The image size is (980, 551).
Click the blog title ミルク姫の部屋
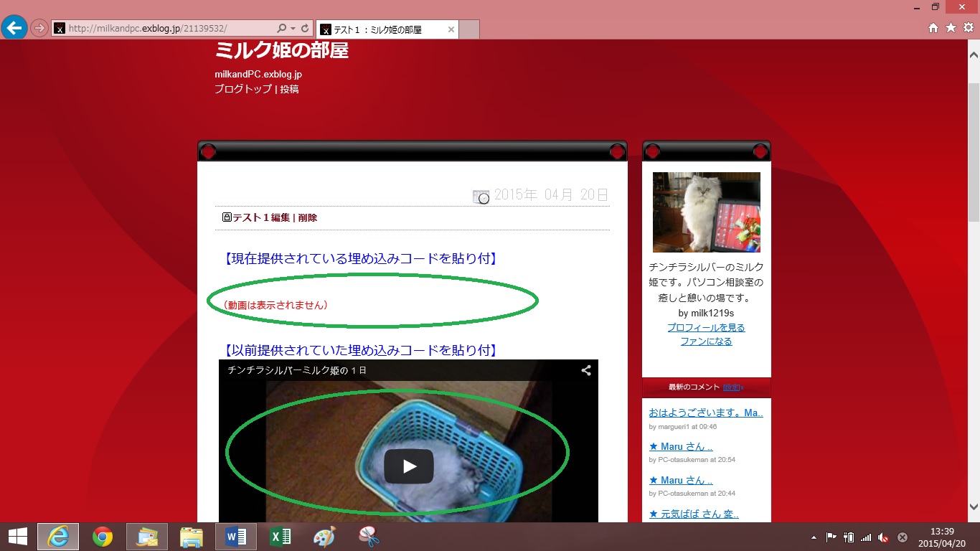(281, 50)
